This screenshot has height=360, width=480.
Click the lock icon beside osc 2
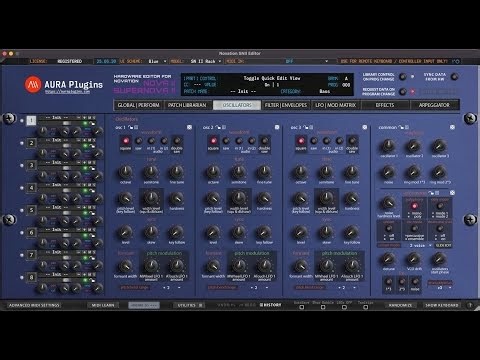coord(218,127)
